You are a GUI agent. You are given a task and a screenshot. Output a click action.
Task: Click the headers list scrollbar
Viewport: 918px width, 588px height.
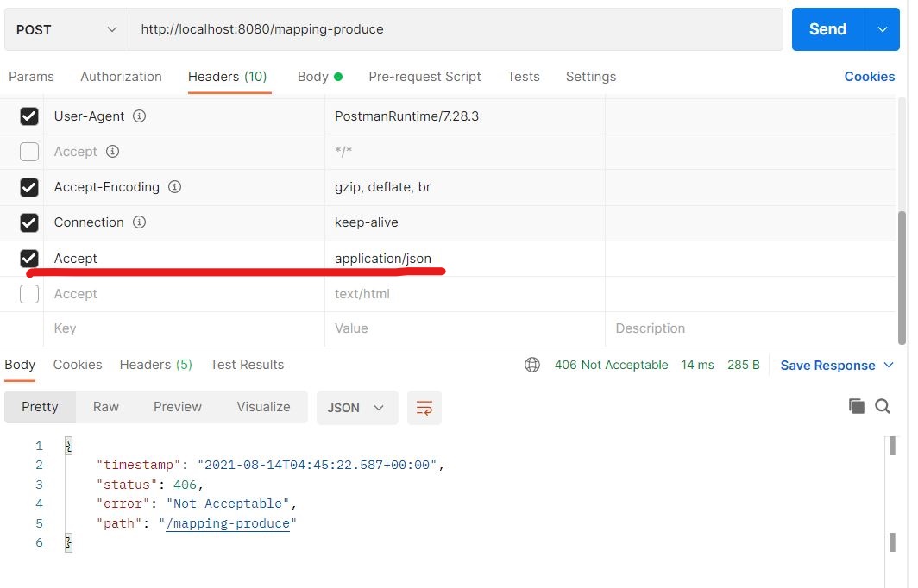click(x=902, y=278)
